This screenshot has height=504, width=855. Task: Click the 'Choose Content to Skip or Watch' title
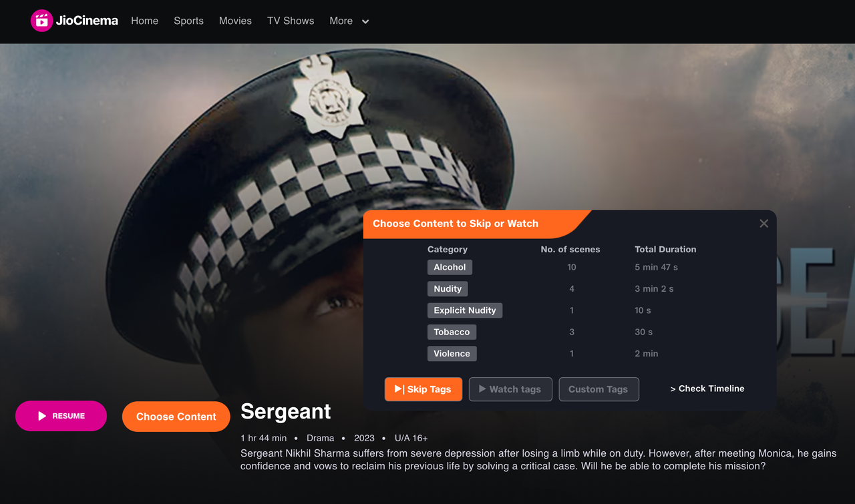pos(456,224)
